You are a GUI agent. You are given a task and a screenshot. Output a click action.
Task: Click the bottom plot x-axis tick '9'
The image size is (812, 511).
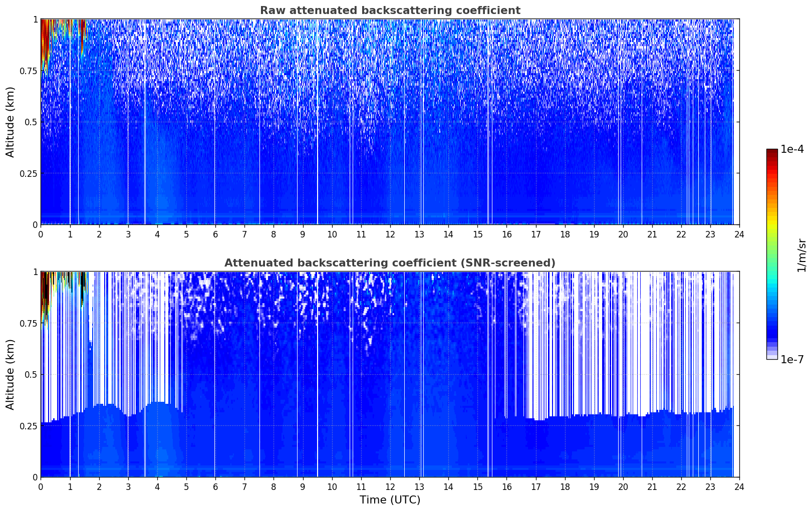[x=303, y=486]
